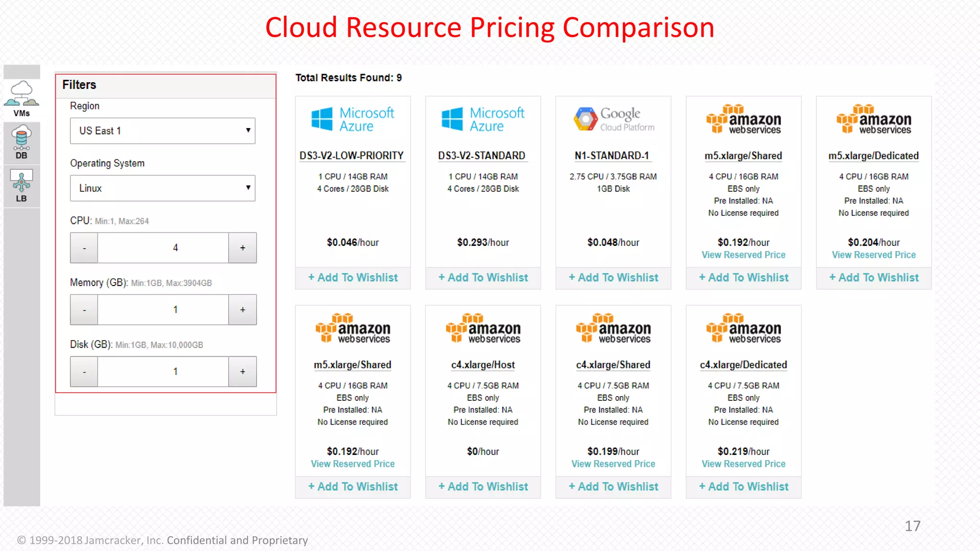Click the CPU value field showing 4
Viewport: 980px width, 551px height.
pyautogui.click(x=163, y=248)
